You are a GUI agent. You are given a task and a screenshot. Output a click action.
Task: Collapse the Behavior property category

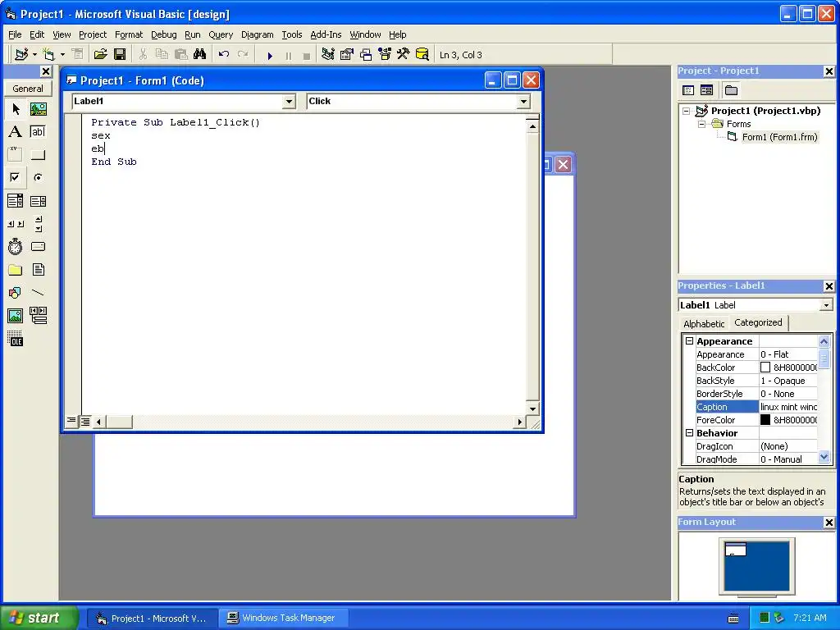(689, 433)
